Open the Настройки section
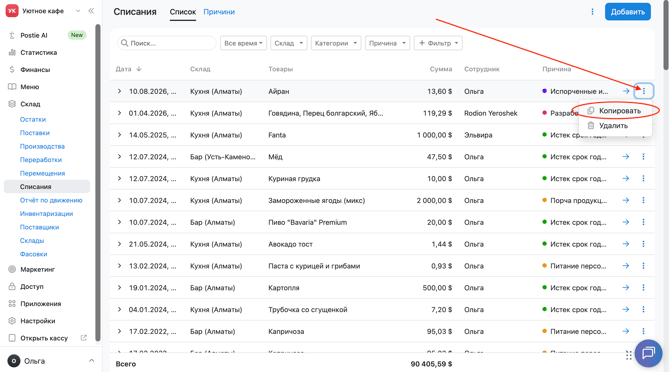Image resolution: width=670 pixels, height=372 pixels. click(x=38, y=321)
